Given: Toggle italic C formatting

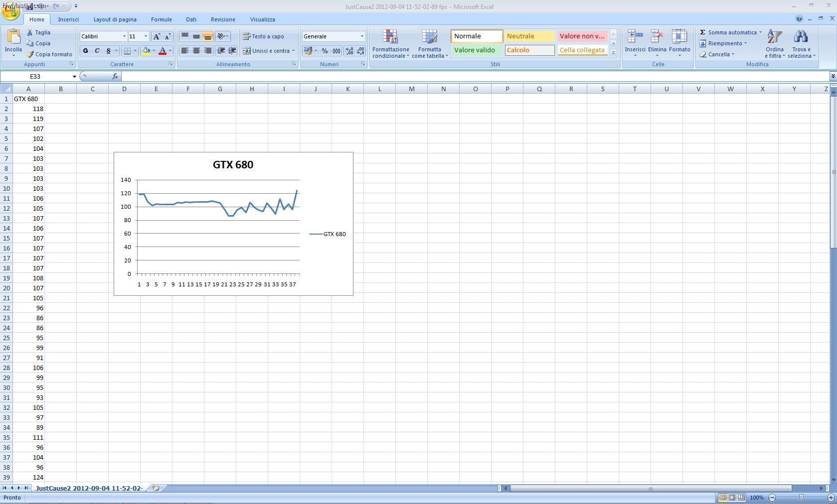Looking at the screenshot, I should pos(97,51).
